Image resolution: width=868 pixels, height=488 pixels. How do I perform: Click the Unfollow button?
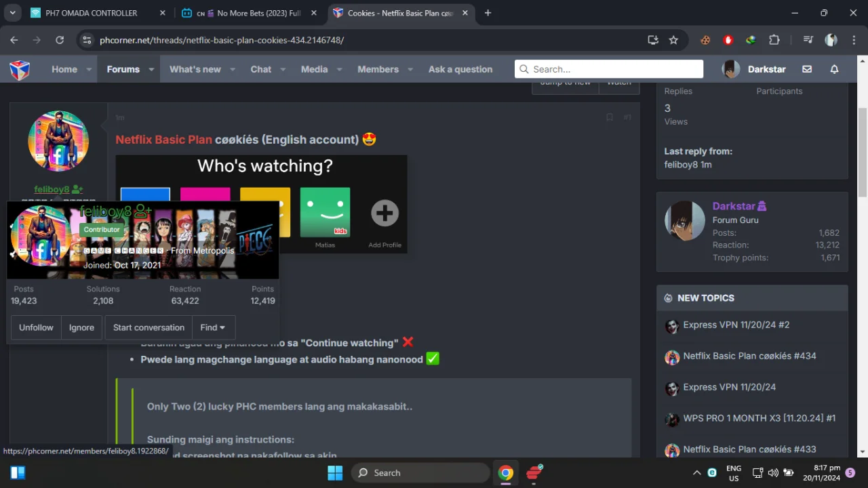pyautogui.click(x=36, y=327)
